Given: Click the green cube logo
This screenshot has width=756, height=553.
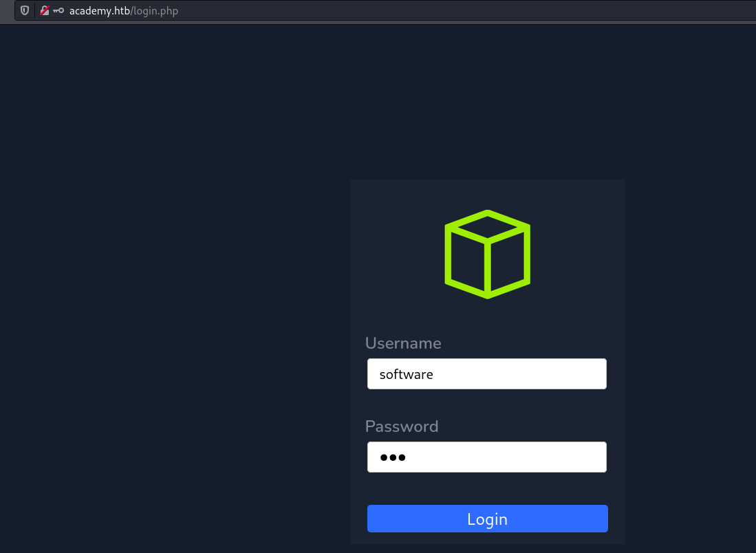Looking at the screenshot, I should (487, 254).
